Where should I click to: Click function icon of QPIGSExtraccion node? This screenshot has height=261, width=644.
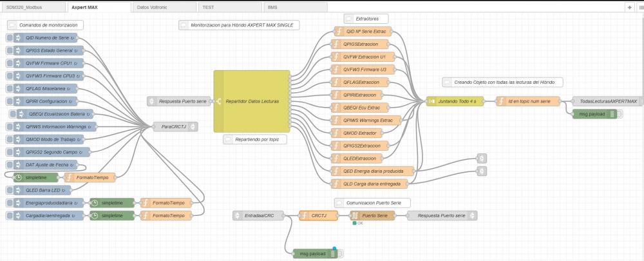click(x=335, y=44)
